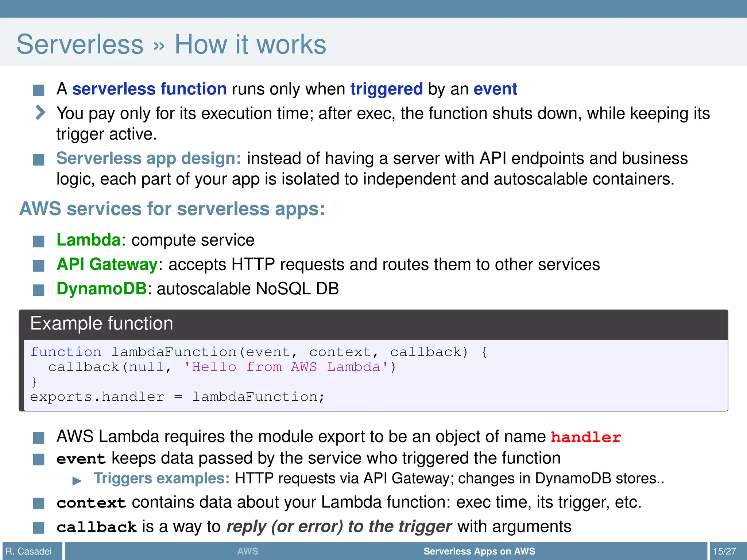Click the chevron arrow before 'You pay only'
The image size is (747, 560).
(40, 112)
